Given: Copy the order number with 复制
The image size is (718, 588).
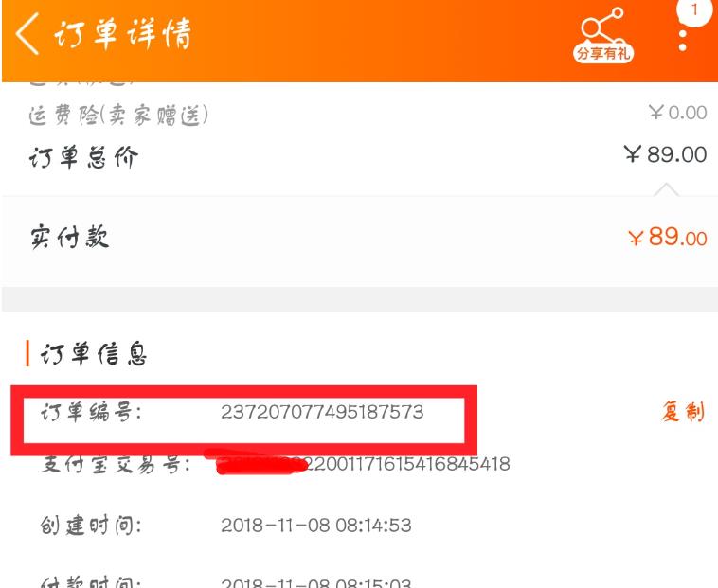Looking at the screenshot, I should [683, 411].
